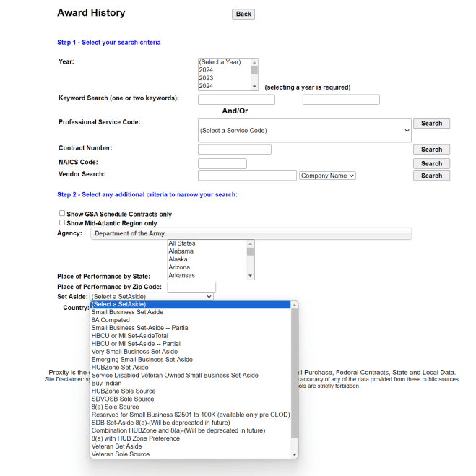
Task: Choose Combination HUBZone and 8(a) option
Action: 191,430
